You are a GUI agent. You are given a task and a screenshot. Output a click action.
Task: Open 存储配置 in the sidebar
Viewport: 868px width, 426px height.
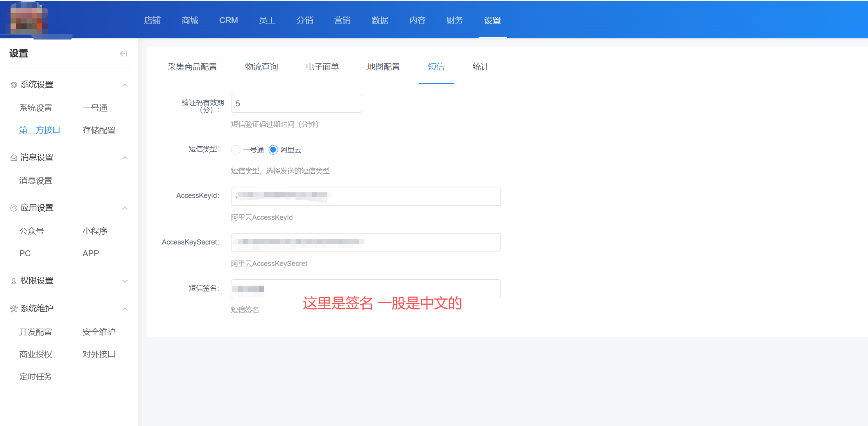99,130
